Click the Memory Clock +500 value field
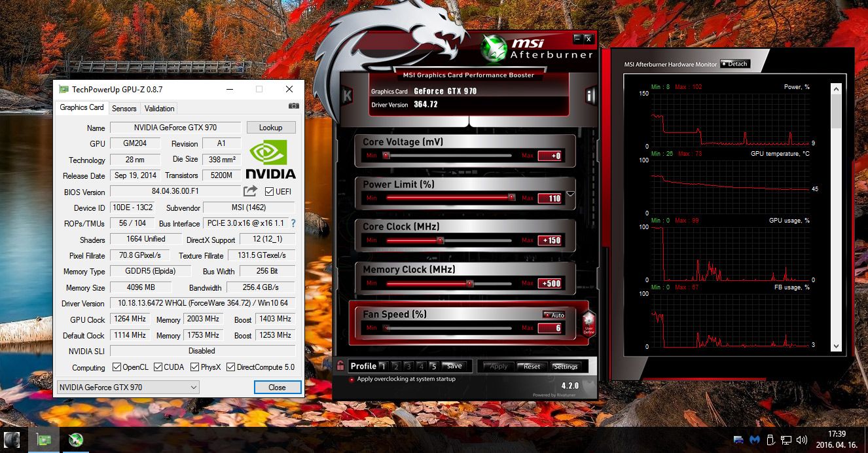868x453 pixels. coord(550,283)
